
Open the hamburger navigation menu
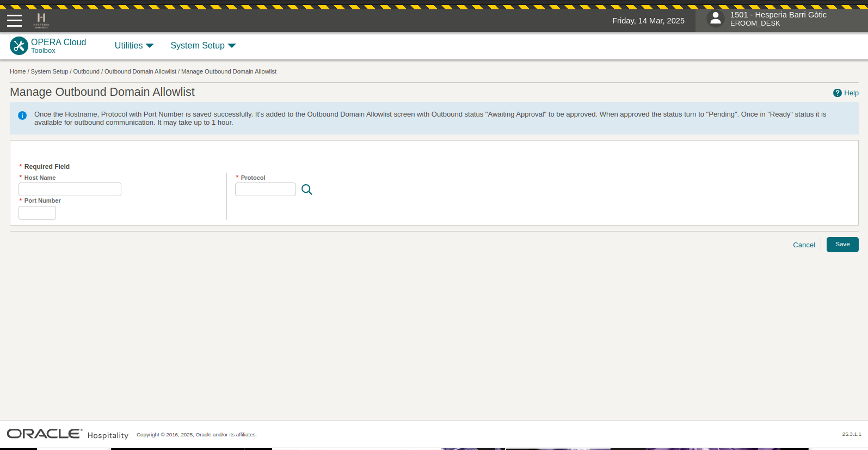pos(15,21)
